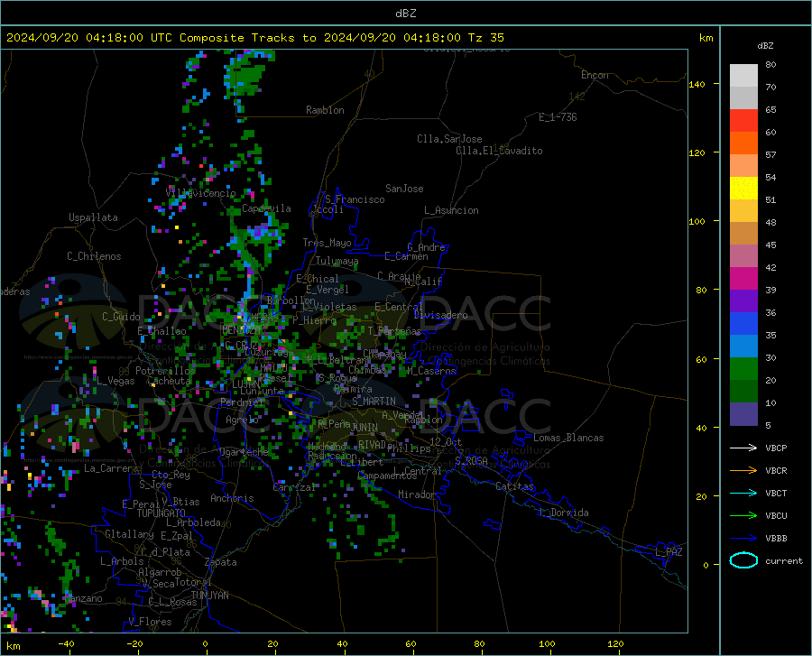Screen dimensions: 812x656
Task: Click the L_Dormida place label
Action: pos(564,513)
